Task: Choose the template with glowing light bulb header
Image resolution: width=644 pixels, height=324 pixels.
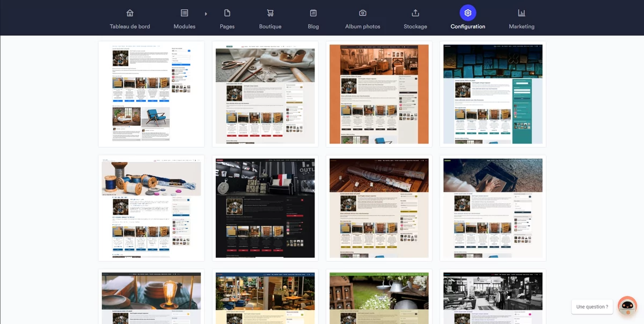Action: pos(151,297)
